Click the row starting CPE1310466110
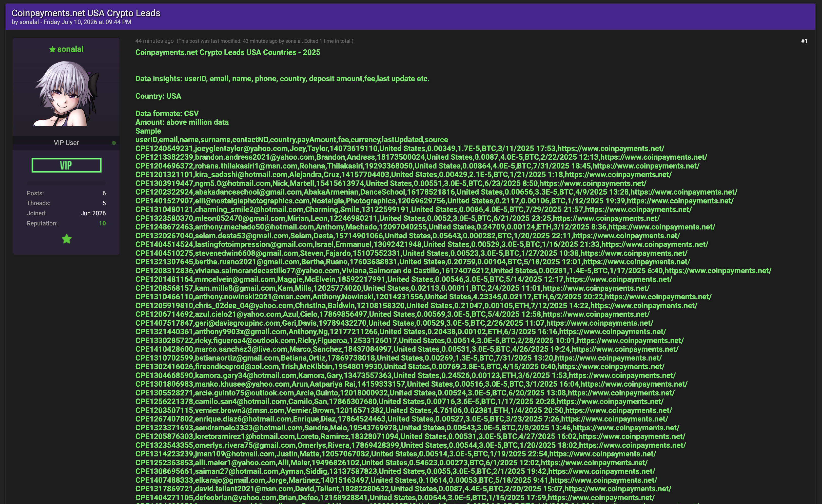Viewport: 822px width, 504px height. 423,297
